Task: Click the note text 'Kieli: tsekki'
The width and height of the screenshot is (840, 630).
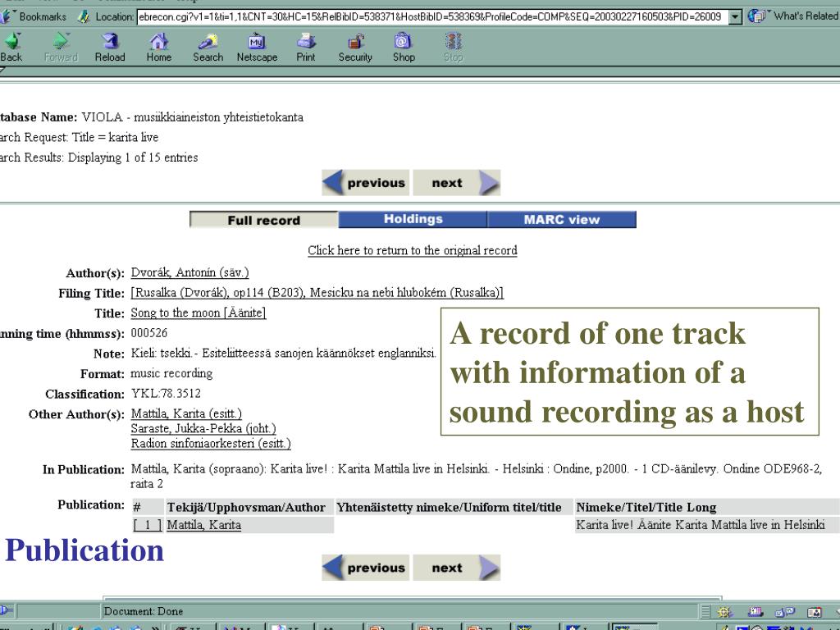Action: pyautogui.click(x=162, y=353)
